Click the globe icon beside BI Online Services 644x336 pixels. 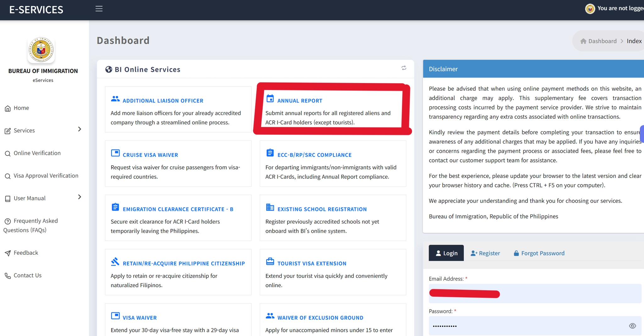[x=109, y=69]
